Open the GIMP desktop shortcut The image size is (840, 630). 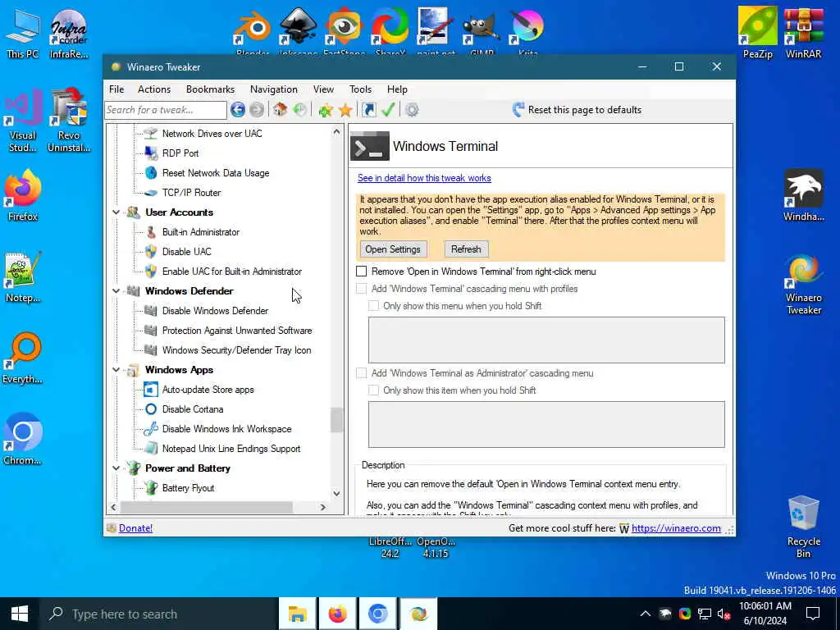tap(482, 30)
